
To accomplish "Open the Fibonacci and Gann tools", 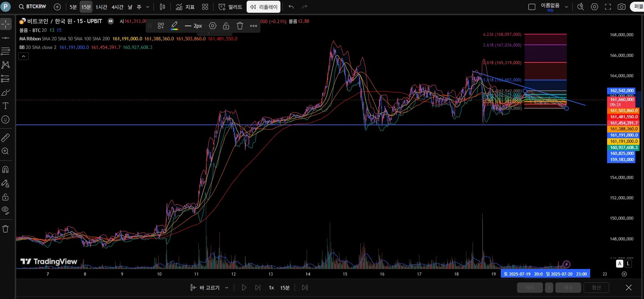I will [x=6, y=51].
